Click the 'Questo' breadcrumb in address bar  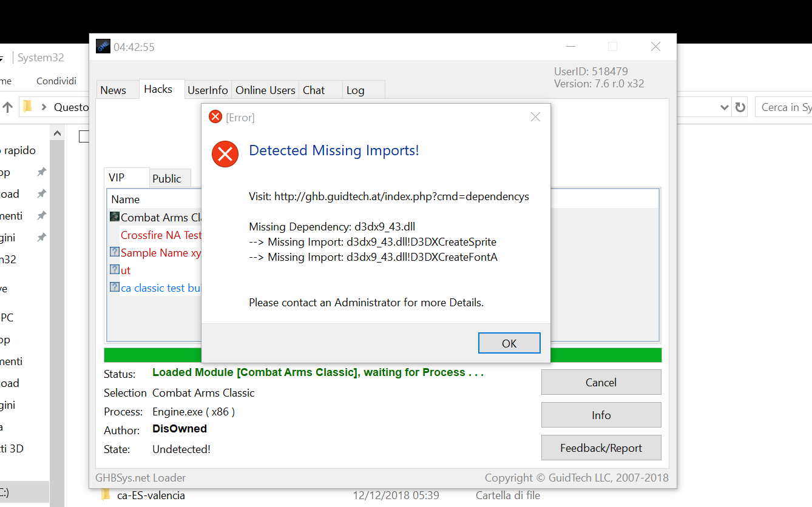[72, 107]
